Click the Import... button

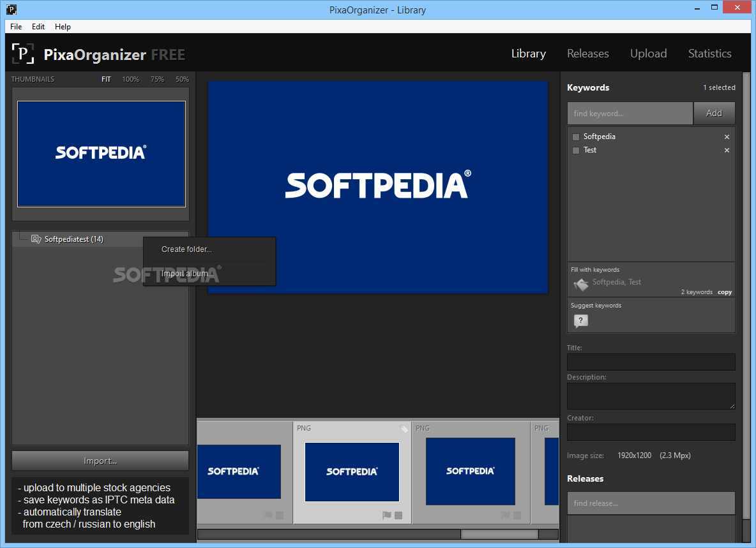(100, 461)
